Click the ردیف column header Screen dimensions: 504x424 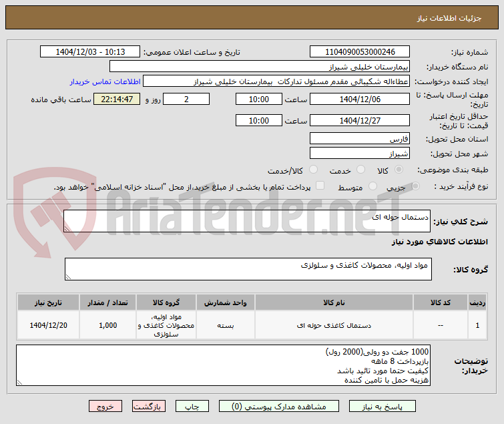tap(477, 302)
